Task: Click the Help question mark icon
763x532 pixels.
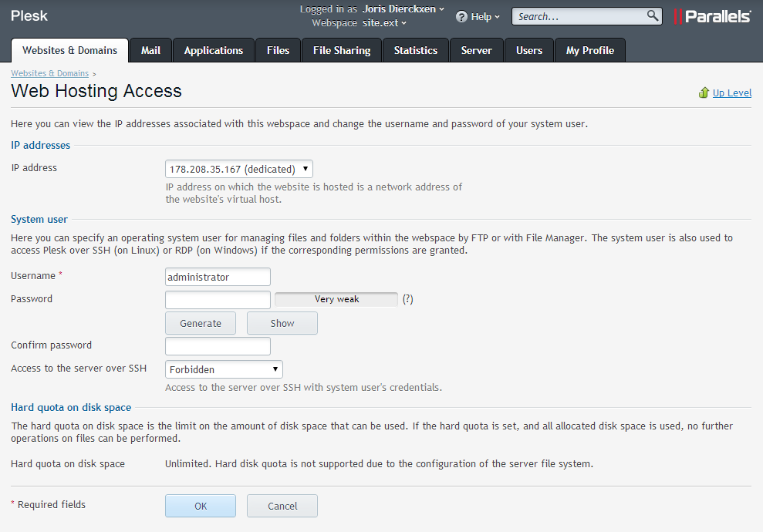Action: tap(461, 16)
